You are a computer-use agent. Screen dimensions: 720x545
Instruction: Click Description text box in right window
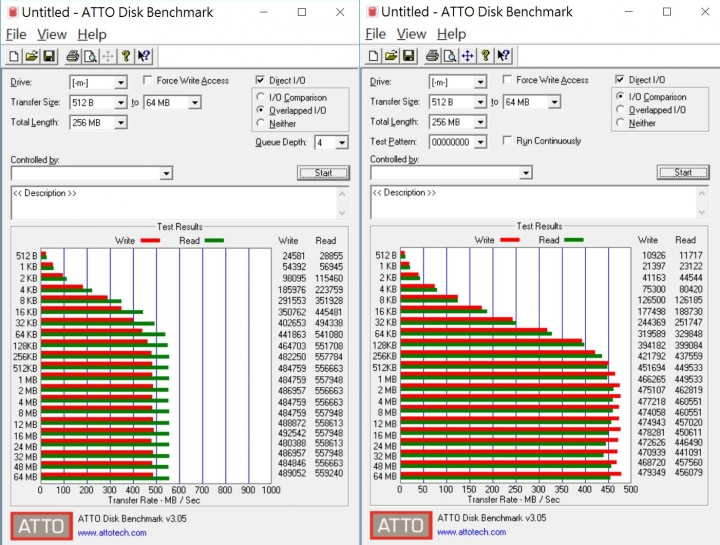(534, 202)
